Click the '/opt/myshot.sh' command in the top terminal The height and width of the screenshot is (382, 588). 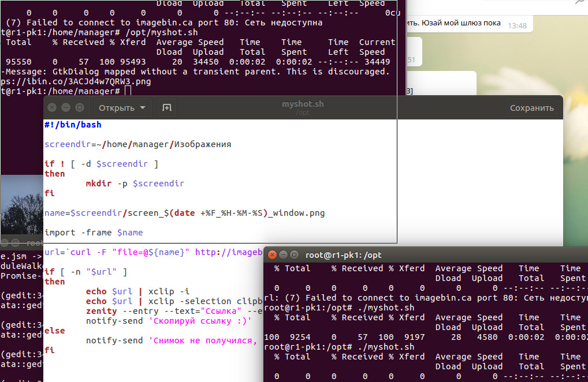162,32
